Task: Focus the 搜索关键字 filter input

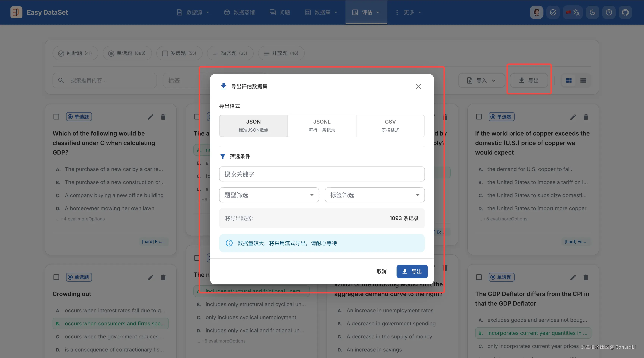Action: tap(322, 174)
